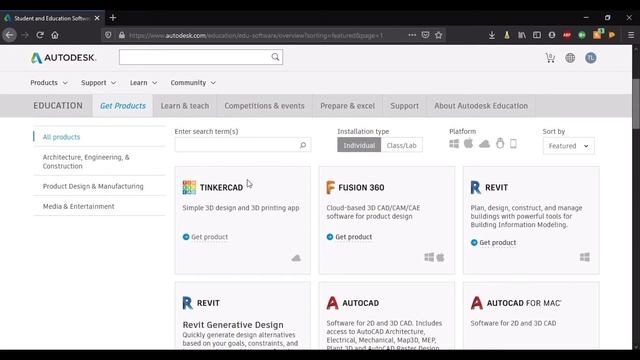Bookmark this page with the star
640x360 pixels.
[x=438, y=35]
